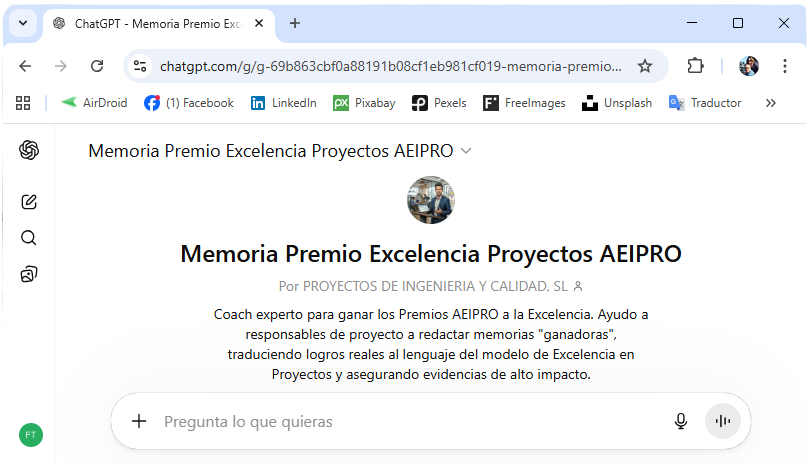Open the LinkedIn bookmark
The image size is (809, 467).
click(x=284, y=103)
